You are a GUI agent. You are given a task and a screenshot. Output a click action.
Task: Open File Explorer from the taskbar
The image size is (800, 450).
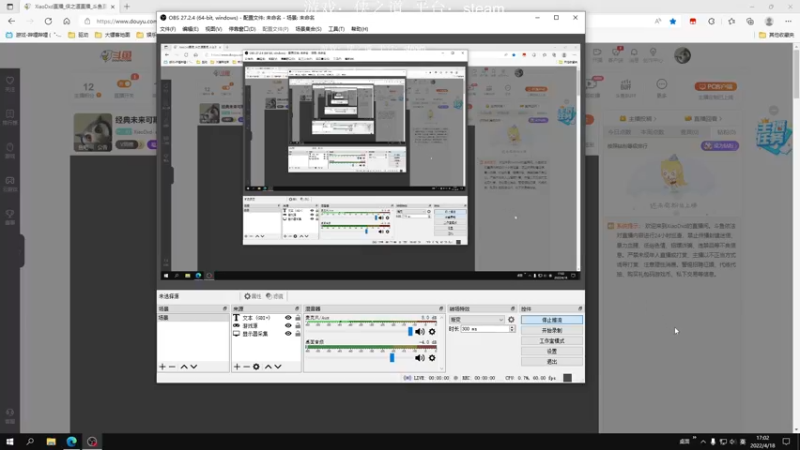(51, 442)
